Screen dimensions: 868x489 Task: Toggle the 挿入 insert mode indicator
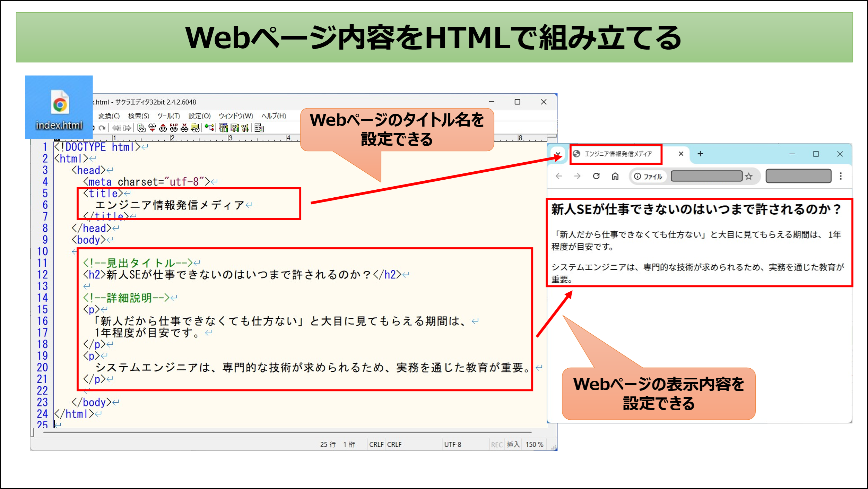tap(513, 445)
